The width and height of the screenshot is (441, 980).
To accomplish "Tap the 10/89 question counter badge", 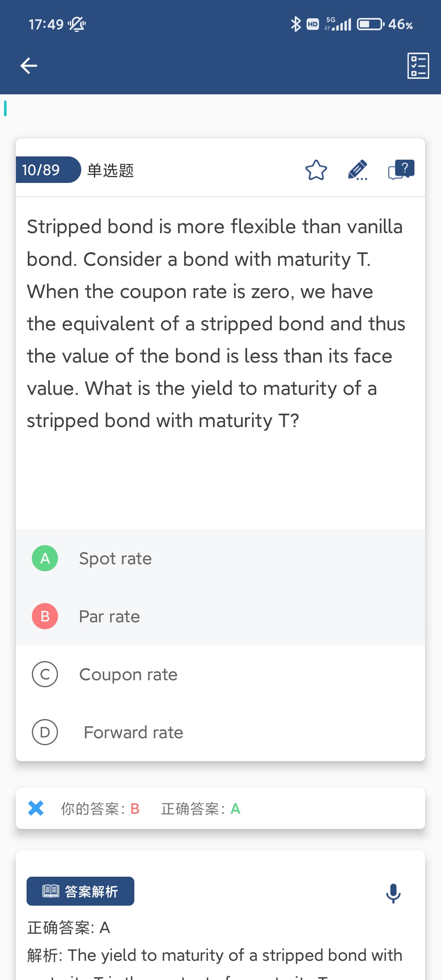I will pyautogui.click(x=45, y=170).
